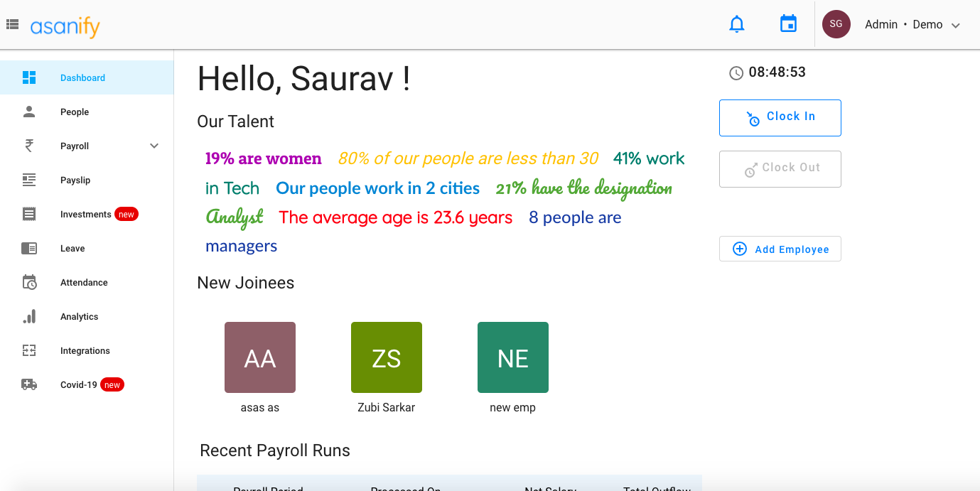Image resolution: width=980 pixels, height=491 pixels.
Task: Open the calendar icon in the top bar
Action: point(788,23)
